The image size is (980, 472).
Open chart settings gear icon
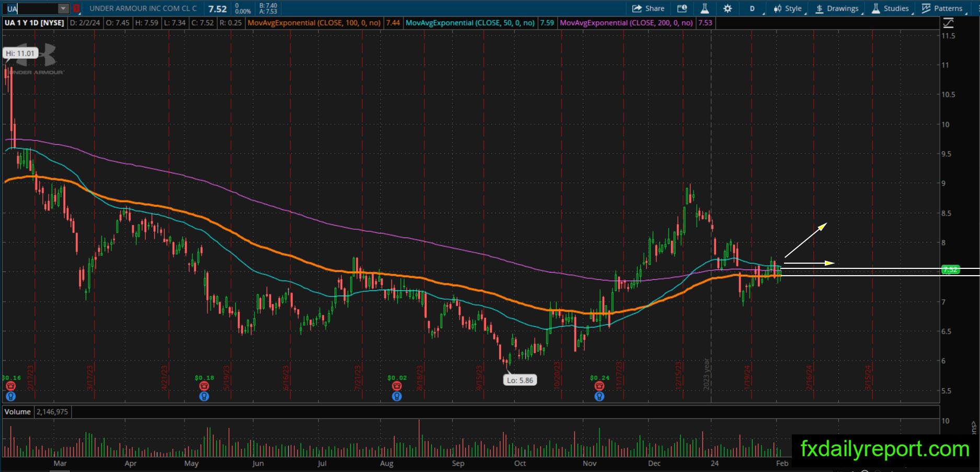tap(727, 8)
